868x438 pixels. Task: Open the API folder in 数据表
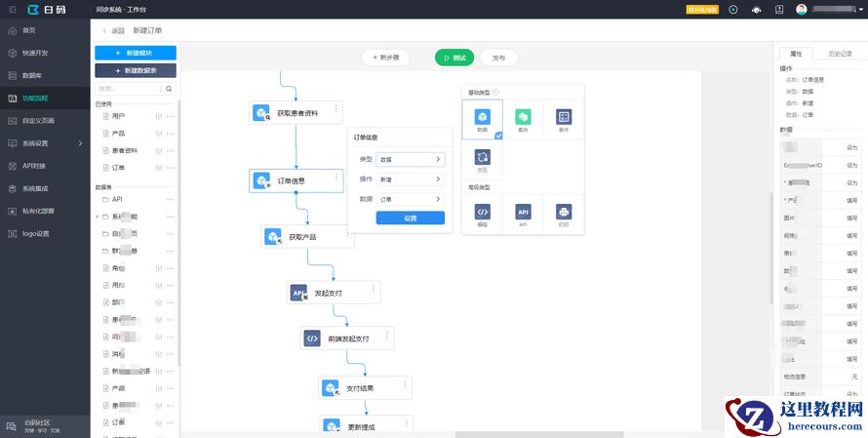pyautogui.click(x=117, y=199)
